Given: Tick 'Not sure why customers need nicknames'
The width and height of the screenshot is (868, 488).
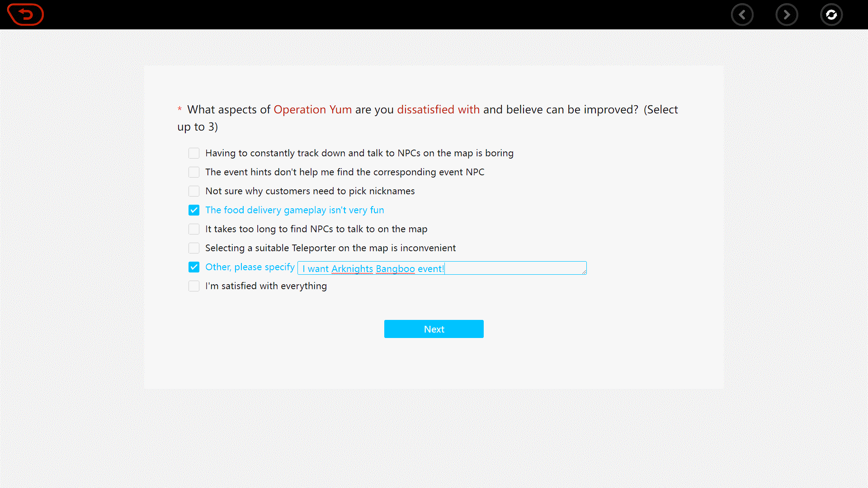Looking at the screenshot, I should click(194, 191).
